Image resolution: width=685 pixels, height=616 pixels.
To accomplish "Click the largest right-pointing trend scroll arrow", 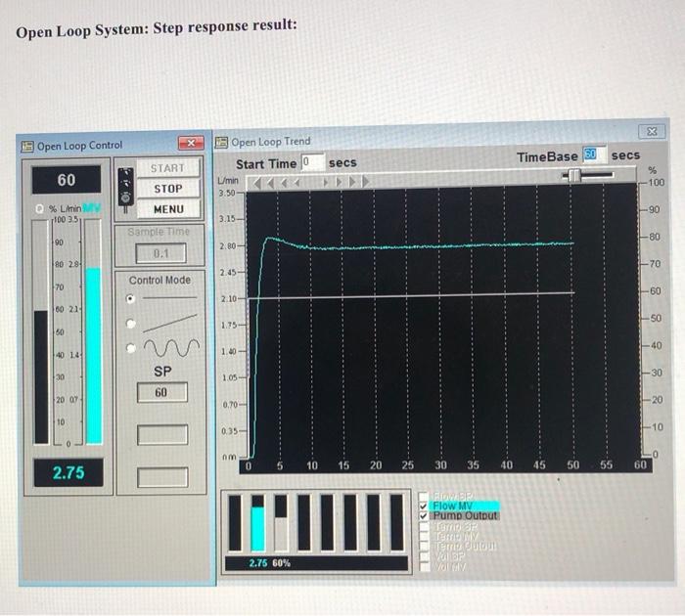I will (366, 181).
